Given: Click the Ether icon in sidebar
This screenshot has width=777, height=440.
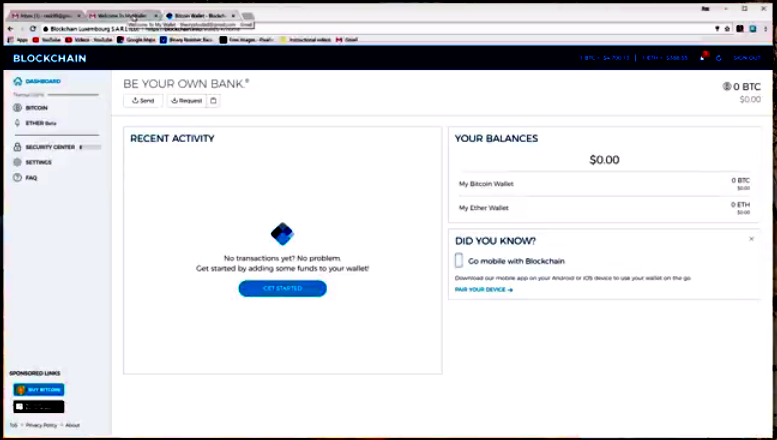Looking at the screenshot, I should (x=17, y=123).
